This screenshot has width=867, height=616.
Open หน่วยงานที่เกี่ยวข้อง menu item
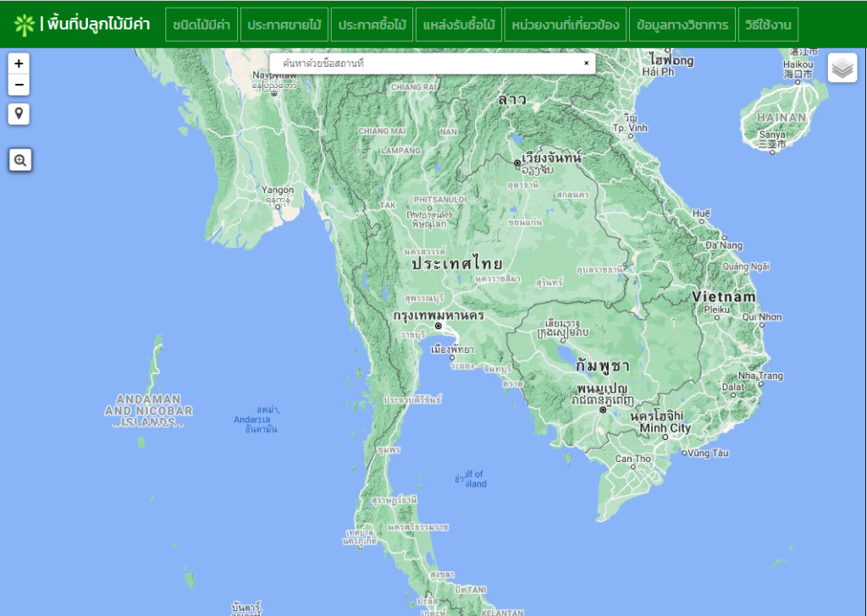point(566,25)
